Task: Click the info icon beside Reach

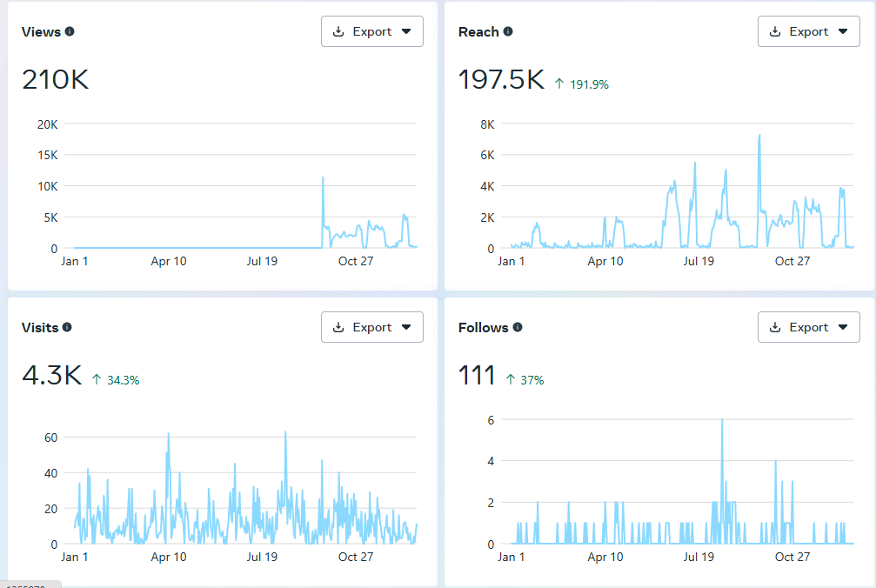Action: tap(508, 31)
